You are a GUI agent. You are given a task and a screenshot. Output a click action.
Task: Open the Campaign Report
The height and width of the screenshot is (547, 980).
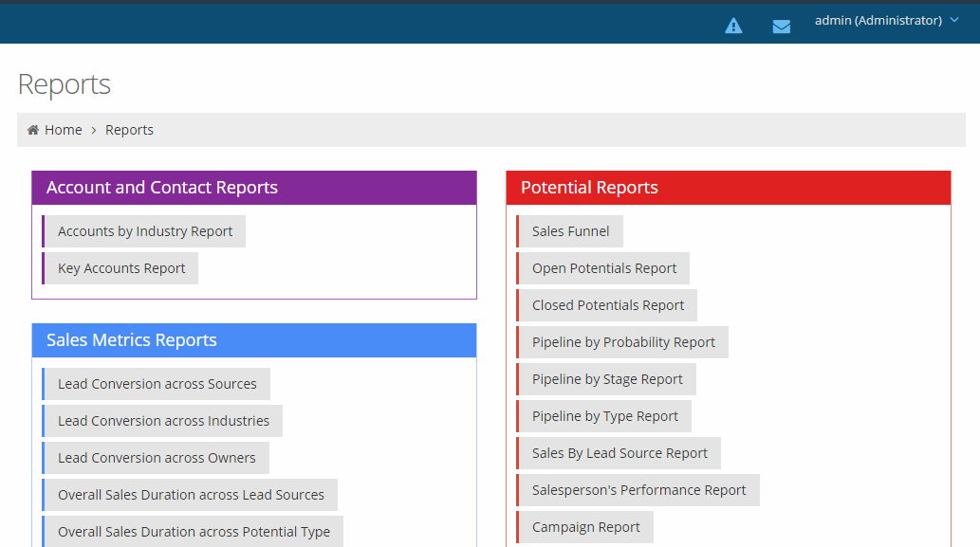(585, 527)
